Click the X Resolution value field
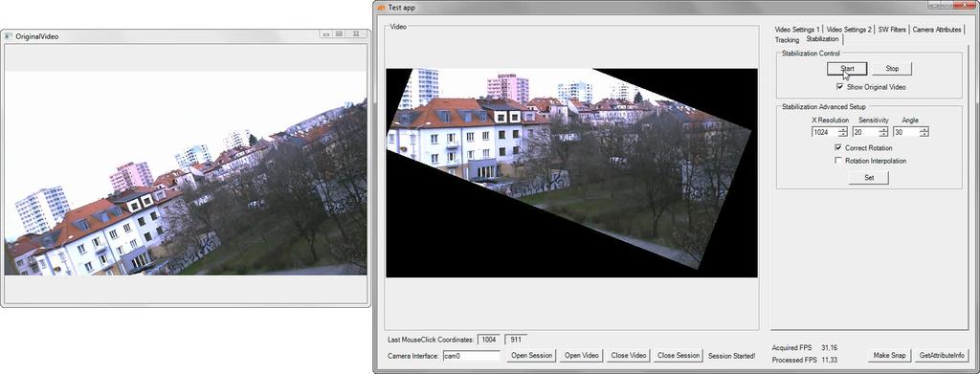Image resolution: width=980 pixels, height=374 pixels. [824, 132]
